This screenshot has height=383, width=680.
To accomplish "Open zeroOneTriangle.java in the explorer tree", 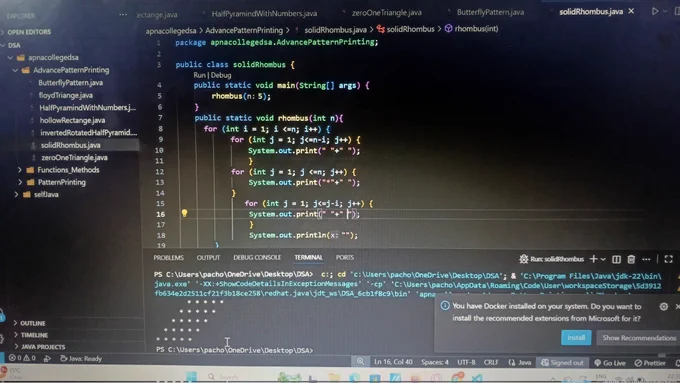I will (x=74, y=157).
